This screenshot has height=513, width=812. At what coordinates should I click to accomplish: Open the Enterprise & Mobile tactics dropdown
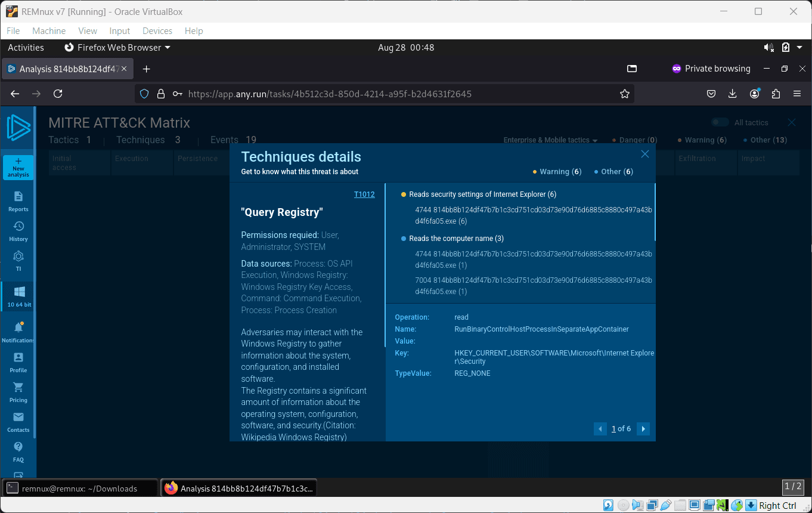click(550, 140)
